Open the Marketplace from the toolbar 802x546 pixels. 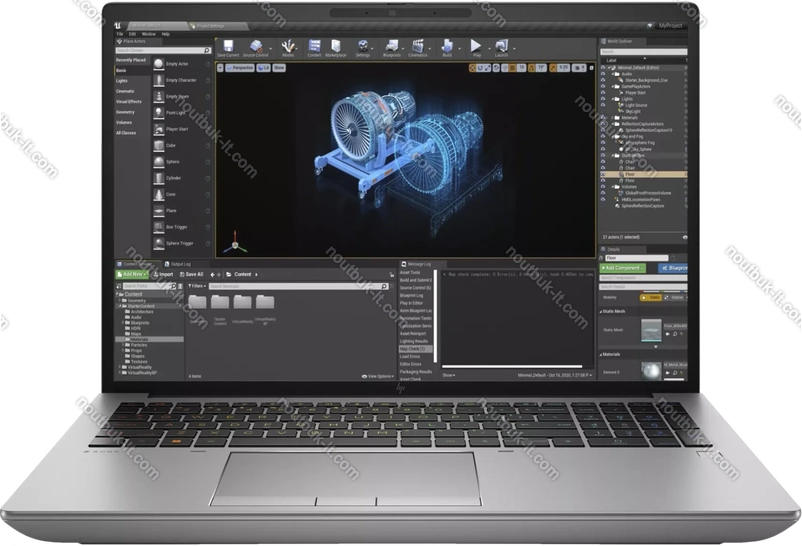point(336,47)
